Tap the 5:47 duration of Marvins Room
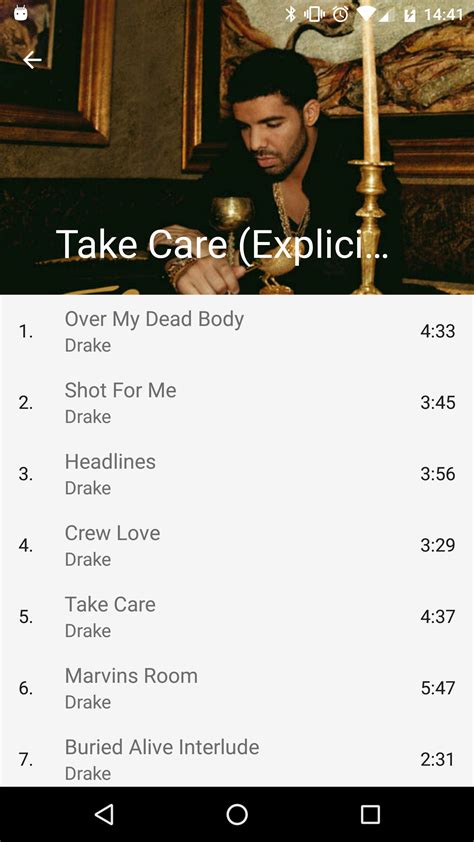The height and width of the screenshot is (842, 474). pyautogui.click(x=437, y=688)
